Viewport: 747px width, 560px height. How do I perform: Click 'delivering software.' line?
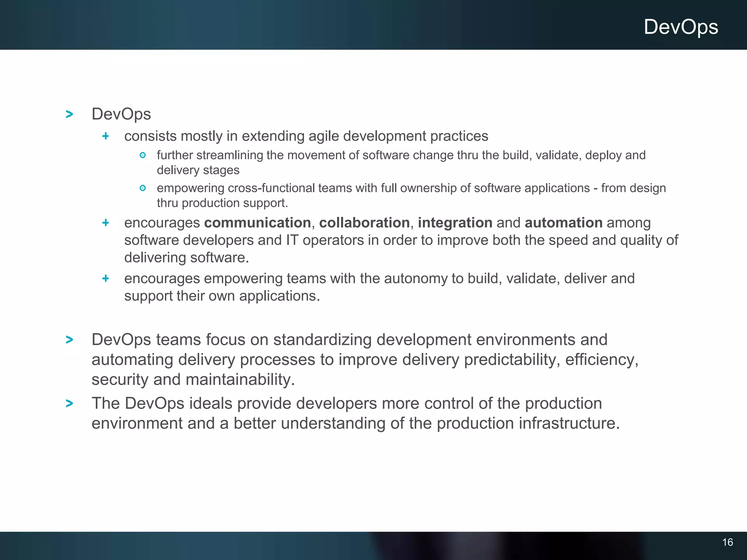pos(186,258)
